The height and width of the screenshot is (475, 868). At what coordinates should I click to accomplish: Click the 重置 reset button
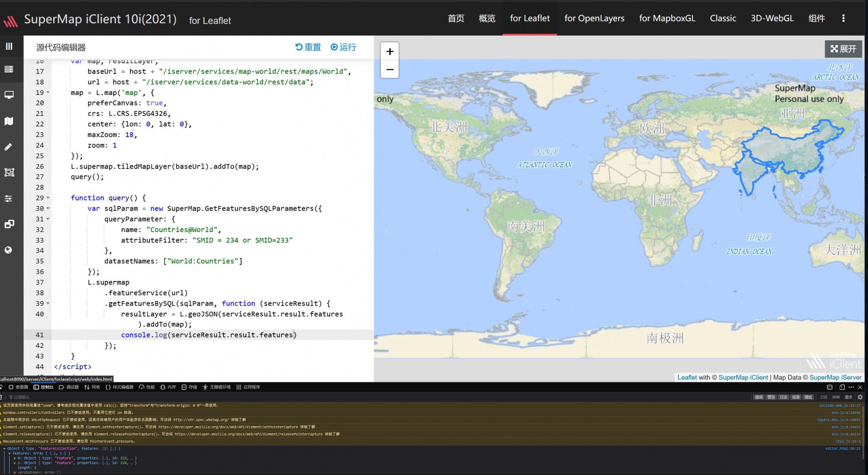[x=308, y=47]
